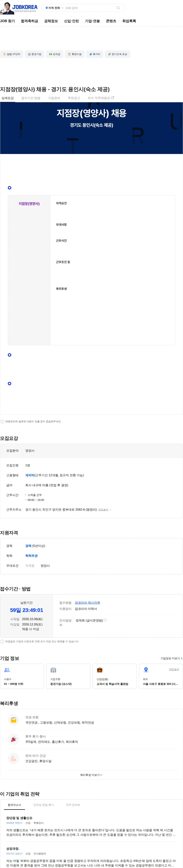The height and width of the screenshot is (868, 183).
Task: Click the 설립 27년차 tag
Action: [x=11, y=54]
